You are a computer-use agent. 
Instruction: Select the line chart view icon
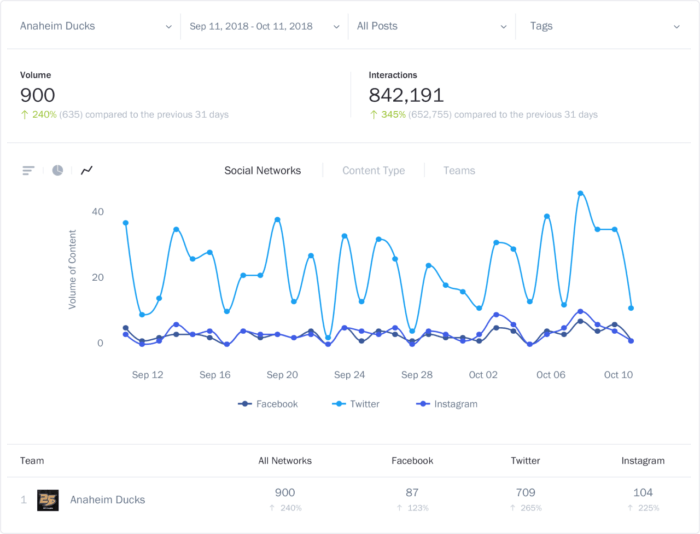click(x=87, y=171)
